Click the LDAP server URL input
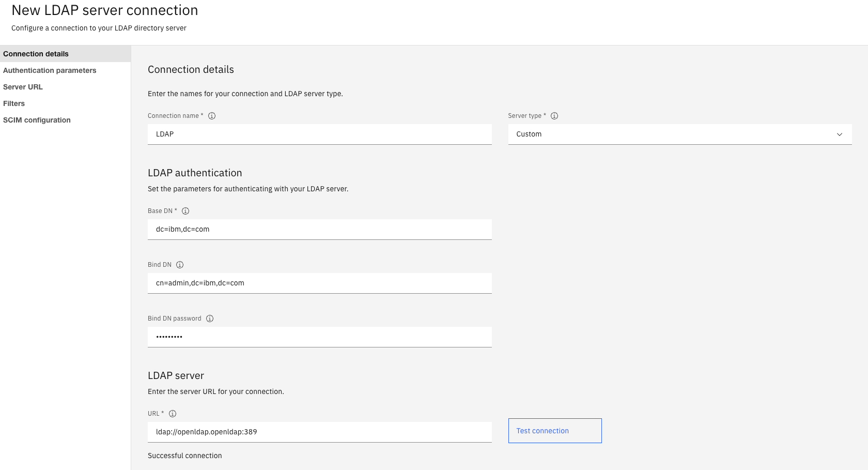Viewport: 868px width, 470px height. [x=319, y=432]
